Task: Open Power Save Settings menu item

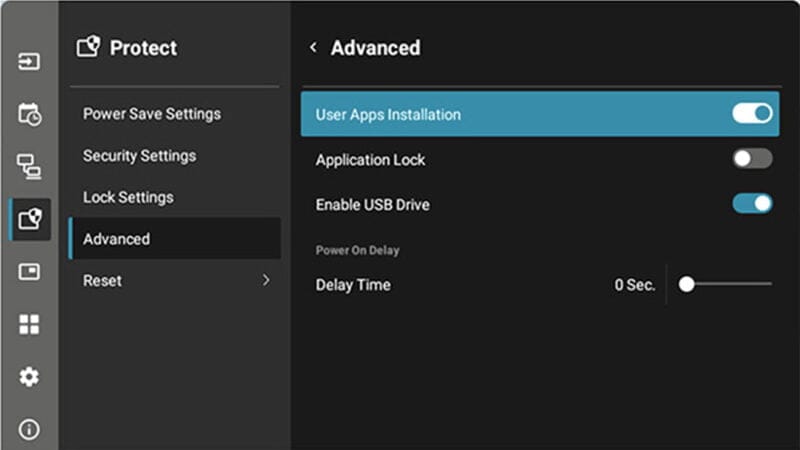Action: click(152, 114)
